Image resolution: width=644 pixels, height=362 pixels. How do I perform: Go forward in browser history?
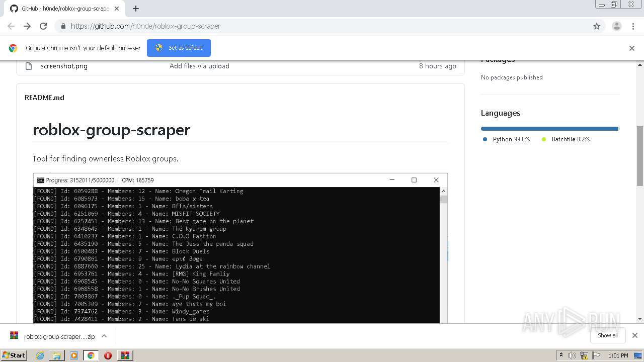pyautogui.click(x=27, y=26)
